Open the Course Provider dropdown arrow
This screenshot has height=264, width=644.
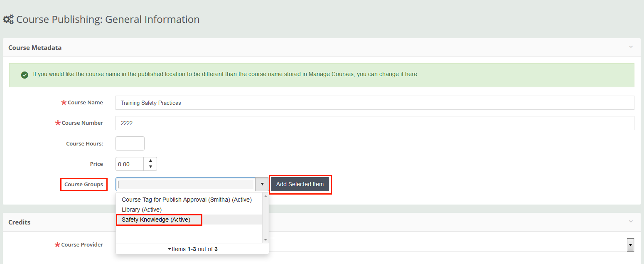point(631,245)
